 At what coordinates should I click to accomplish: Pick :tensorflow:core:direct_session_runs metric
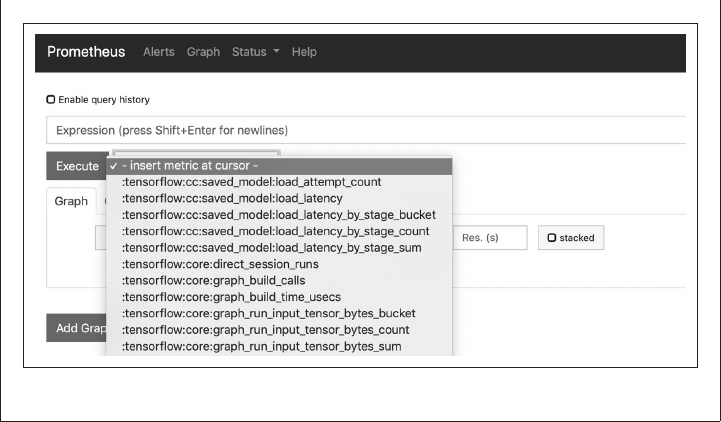click(279, 264)
